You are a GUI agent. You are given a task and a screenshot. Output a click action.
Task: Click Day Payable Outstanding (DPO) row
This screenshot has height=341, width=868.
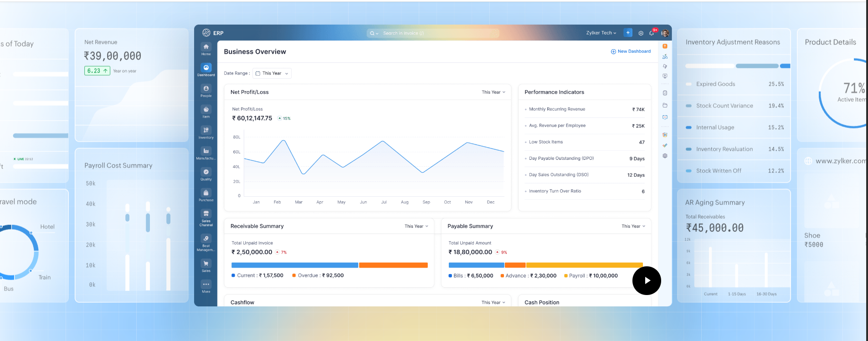tap(585, 158)
